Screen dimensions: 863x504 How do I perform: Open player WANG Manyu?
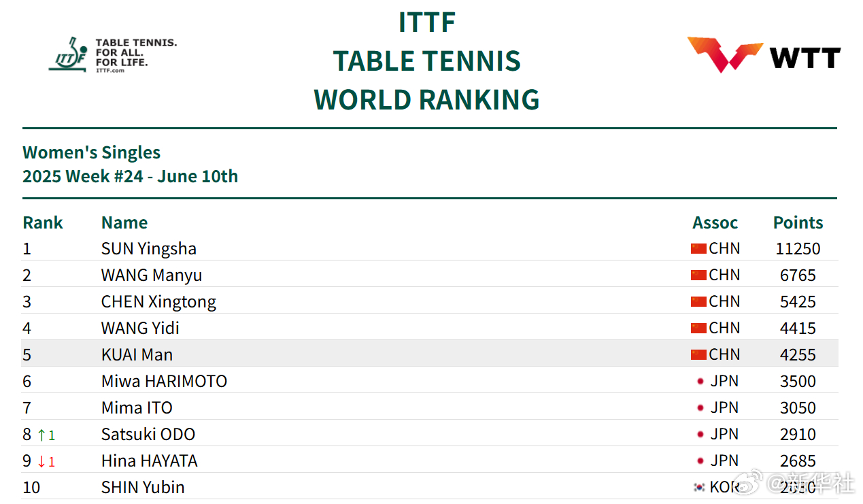pyautogui.click(x=152, y=275)
